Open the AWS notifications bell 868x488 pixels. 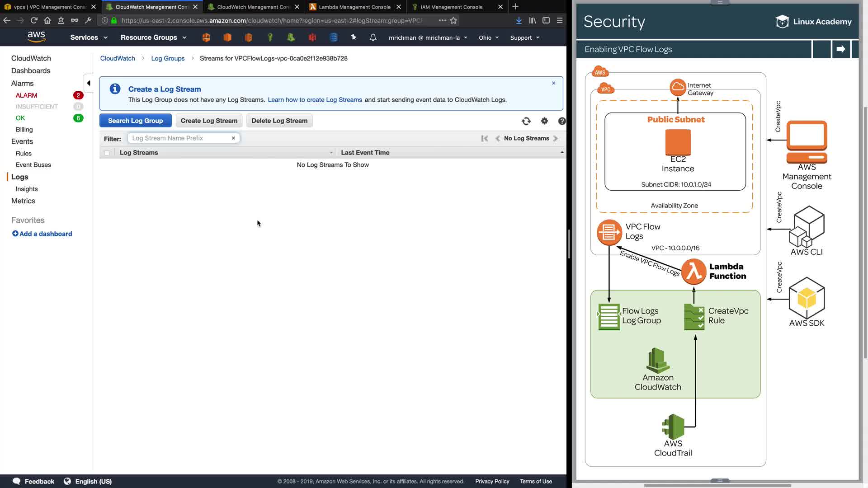(373, 38)
